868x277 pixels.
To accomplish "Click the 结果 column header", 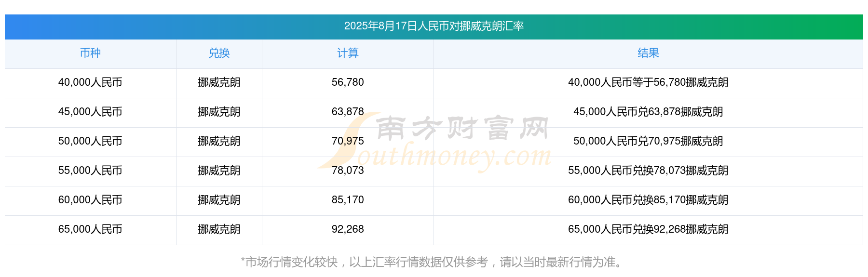I will [648, 53].
